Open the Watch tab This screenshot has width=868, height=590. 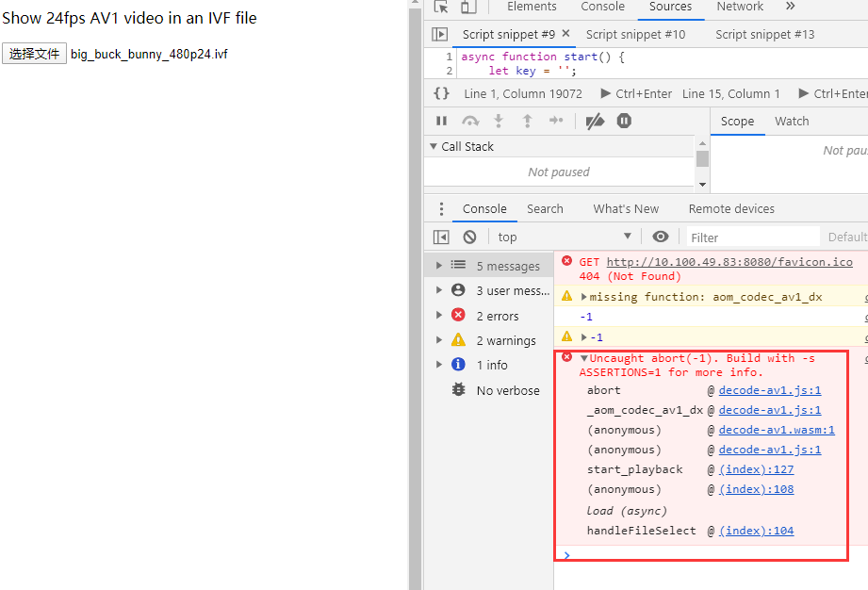coord(792,122)
